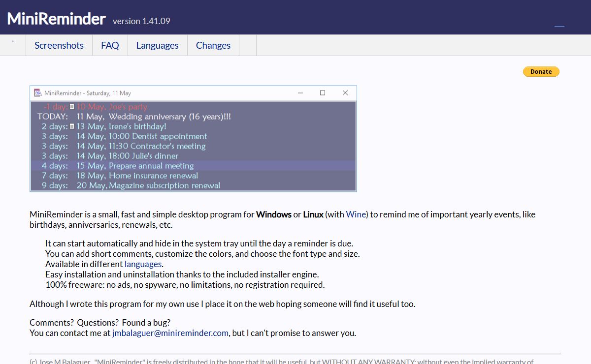591x364 pixels.
Task: Click the small underlined link in header's right corner
Action: point(559,25)
